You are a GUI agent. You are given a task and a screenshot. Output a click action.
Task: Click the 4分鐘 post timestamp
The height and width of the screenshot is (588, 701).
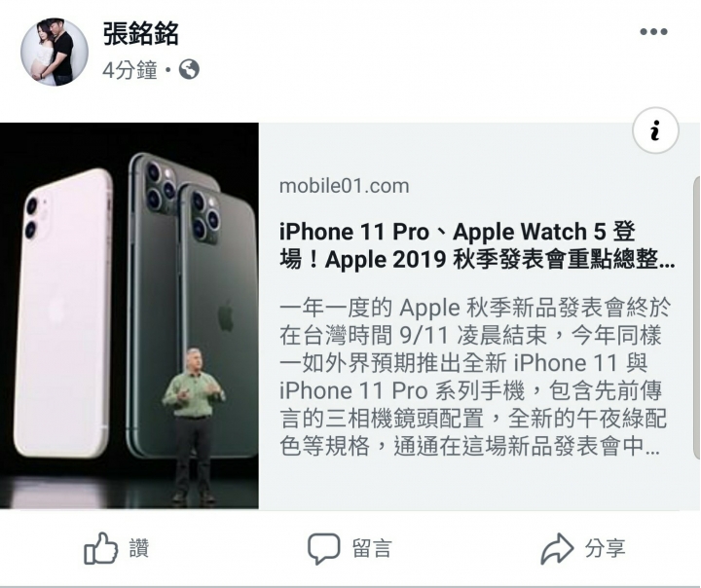[x=129, y=70]
